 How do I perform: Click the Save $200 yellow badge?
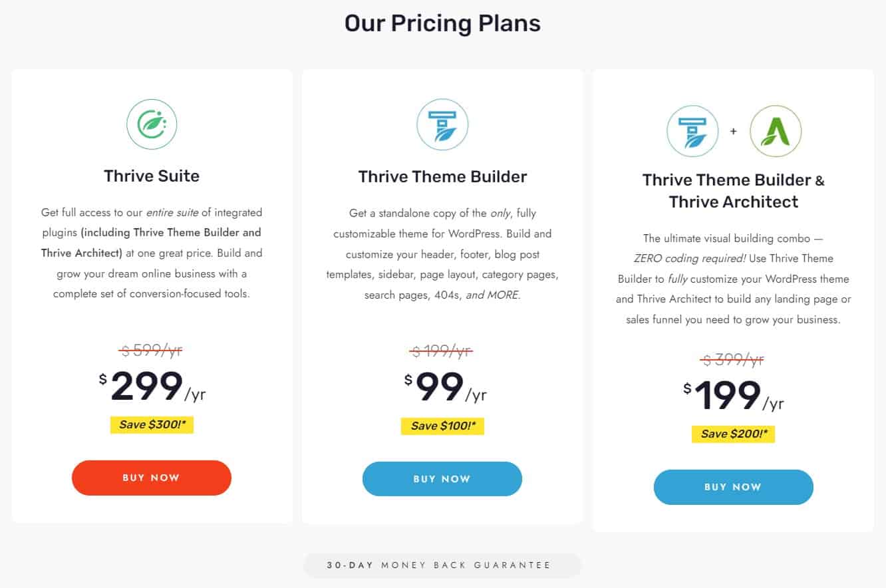[x=734, y=434]
